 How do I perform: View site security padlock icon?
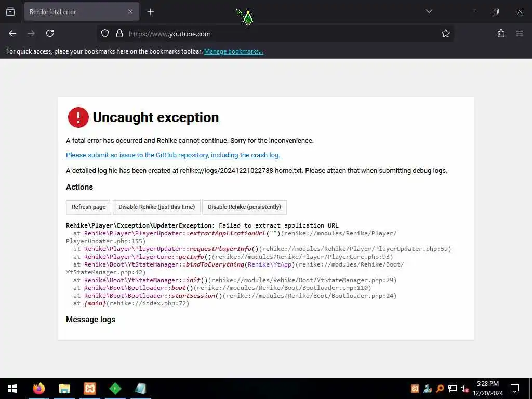pos(119,34)
